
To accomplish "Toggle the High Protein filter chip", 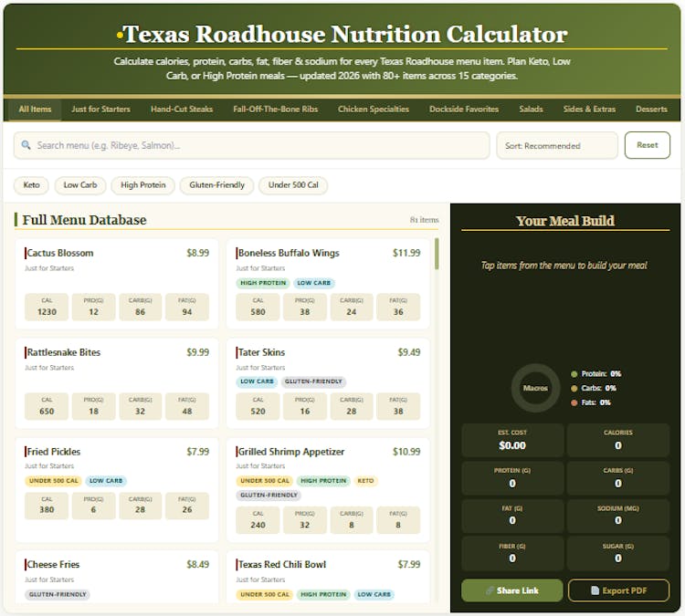I will pyautogui.click(x=142, y=185).
